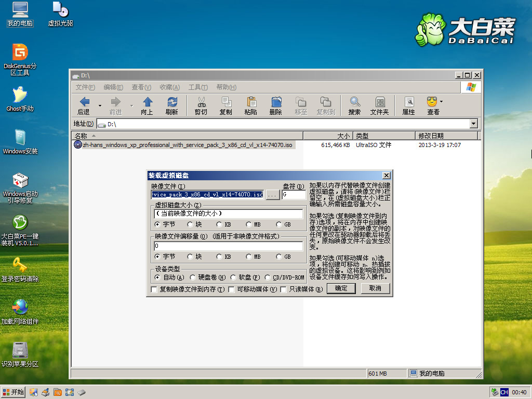Expand the address bar dropdown
532x399 pixels.
[x=473, y=124]
